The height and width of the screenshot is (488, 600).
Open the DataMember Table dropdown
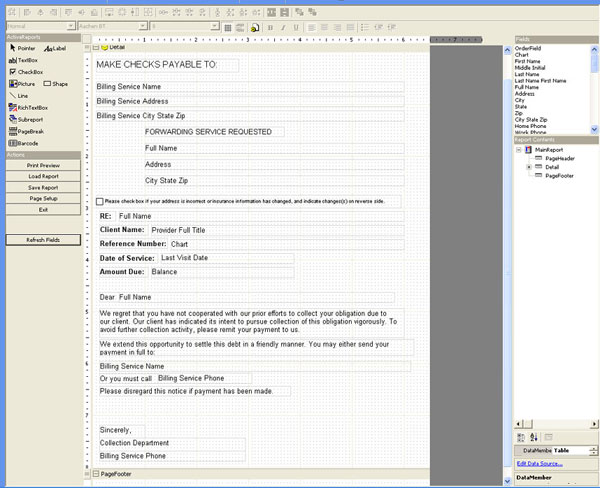(x=593, y=451)
